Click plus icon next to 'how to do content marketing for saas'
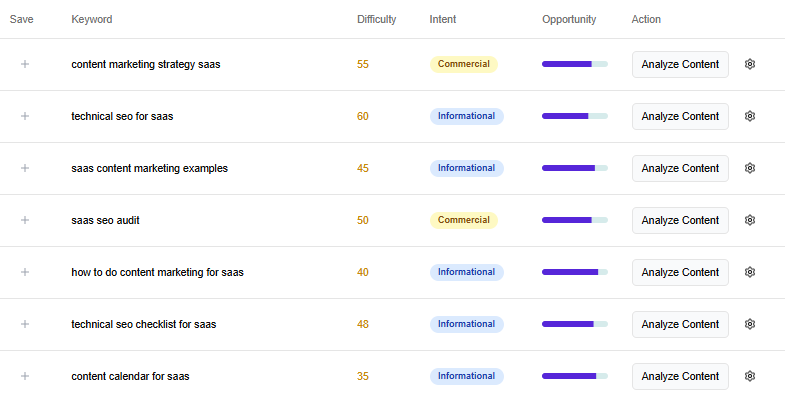 click(x=25, y=272)
